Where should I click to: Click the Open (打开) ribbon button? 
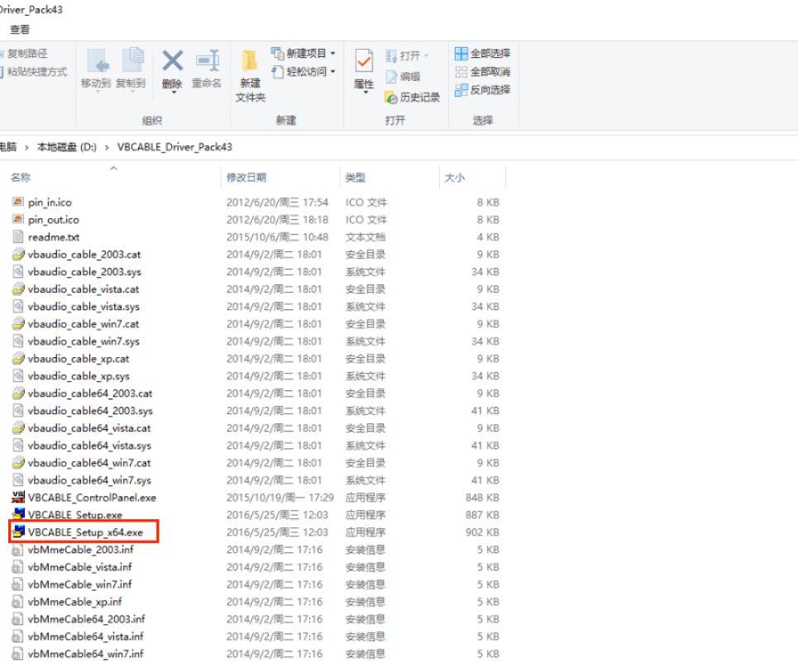click(x=407, y=55)
